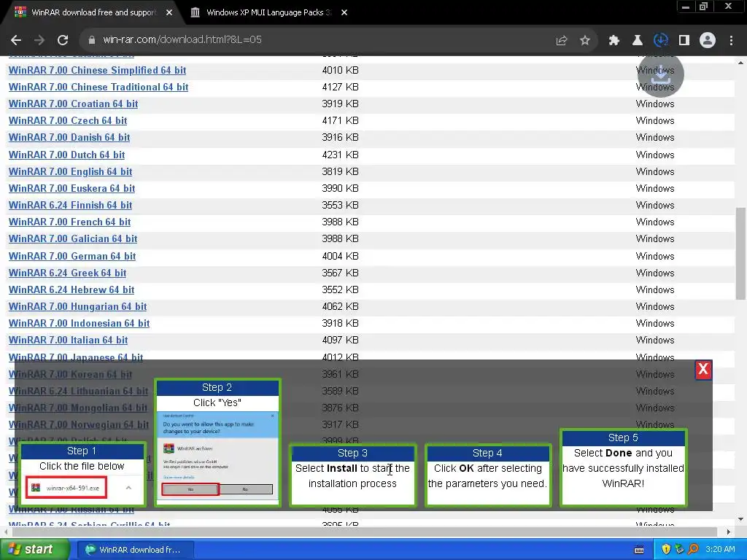Switch to WinRAR download tab

coord(93,12)
